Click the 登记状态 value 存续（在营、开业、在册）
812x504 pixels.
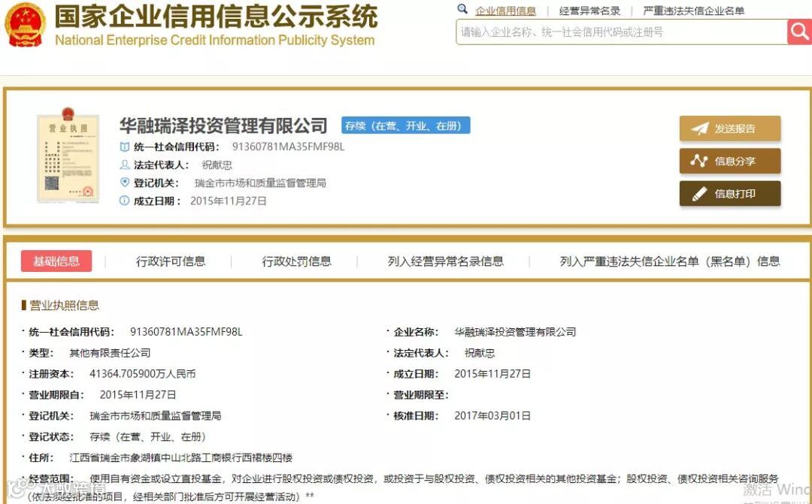coord(147,437)
